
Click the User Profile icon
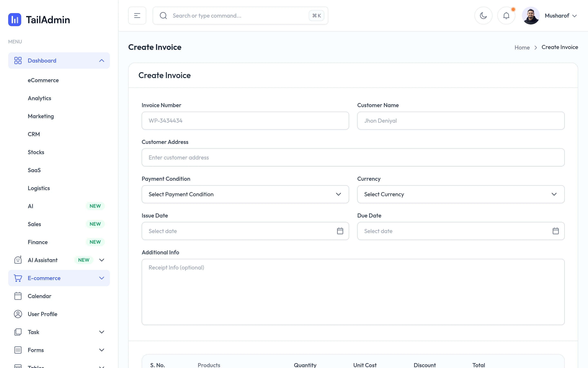(18, 314)
